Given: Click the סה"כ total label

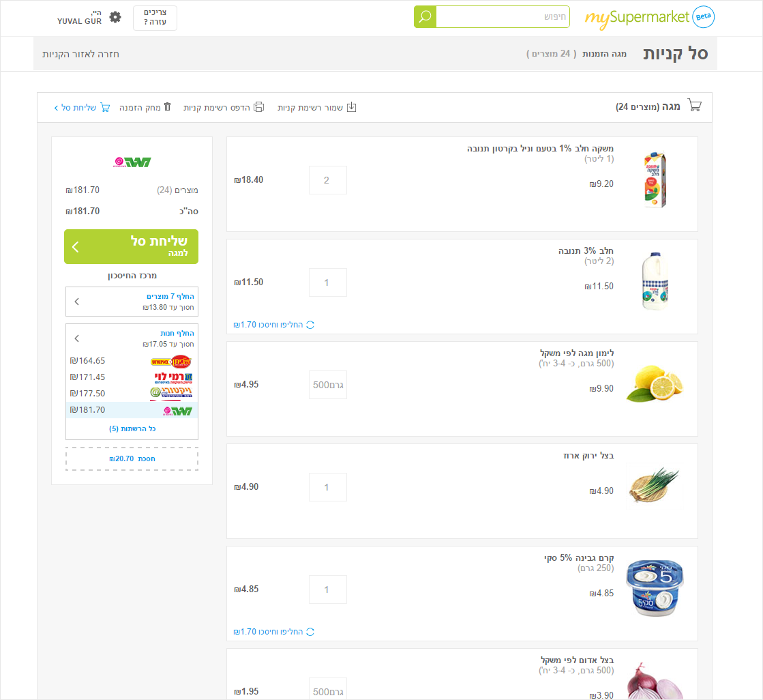Looking at the screenshot, I should 189,212.
